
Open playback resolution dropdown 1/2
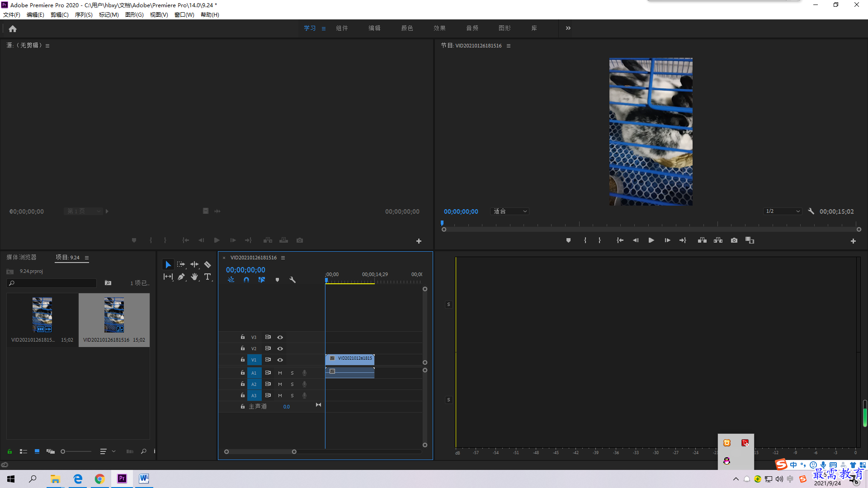(783, 211)
